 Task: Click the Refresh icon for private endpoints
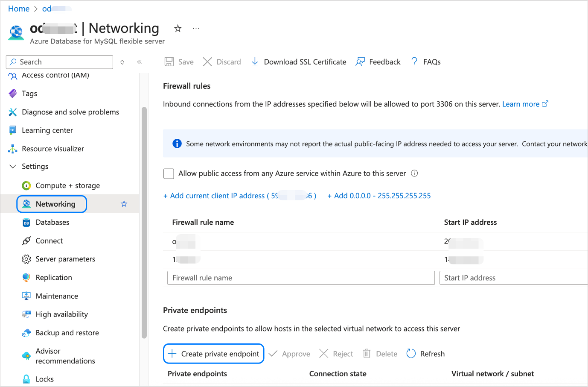click(411, 354)
